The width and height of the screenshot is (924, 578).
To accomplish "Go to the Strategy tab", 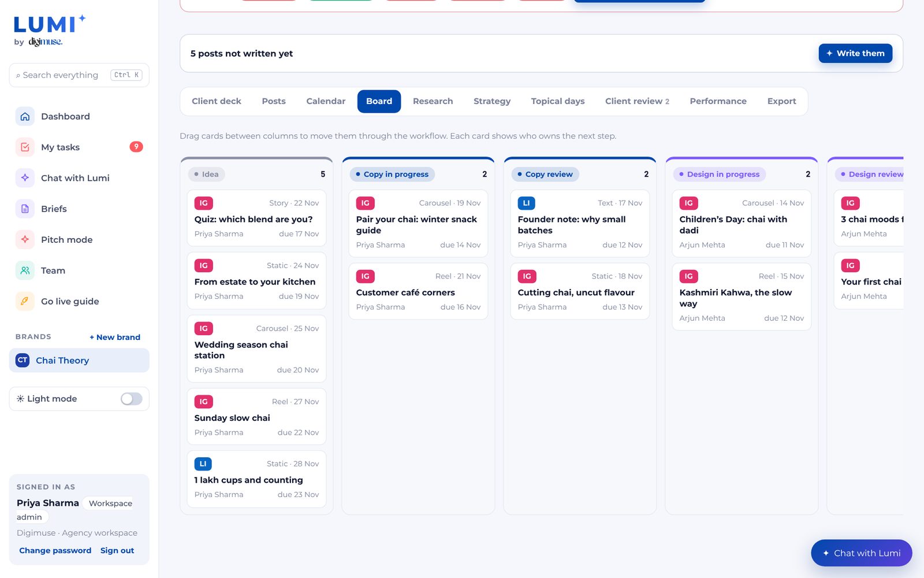I will click(492, 101).
